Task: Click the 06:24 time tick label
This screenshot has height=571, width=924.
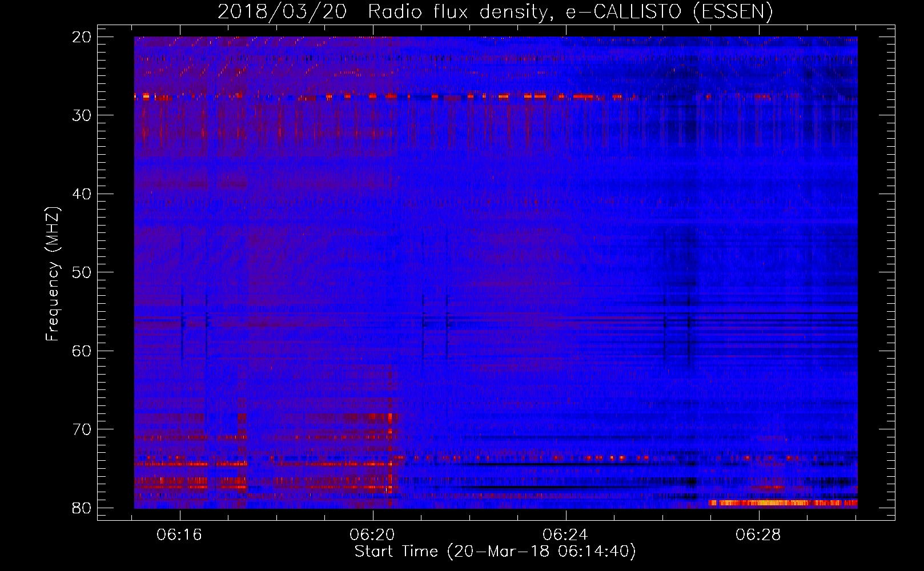Action: click(x=565, y=535)
